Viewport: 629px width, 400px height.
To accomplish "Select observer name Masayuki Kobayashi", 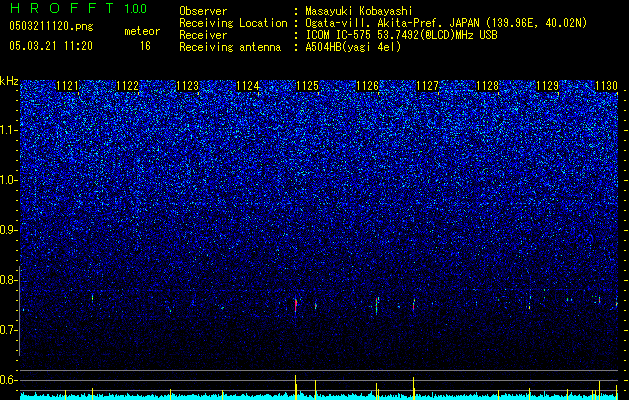I will pyautogui.click(x=359, y=11).
